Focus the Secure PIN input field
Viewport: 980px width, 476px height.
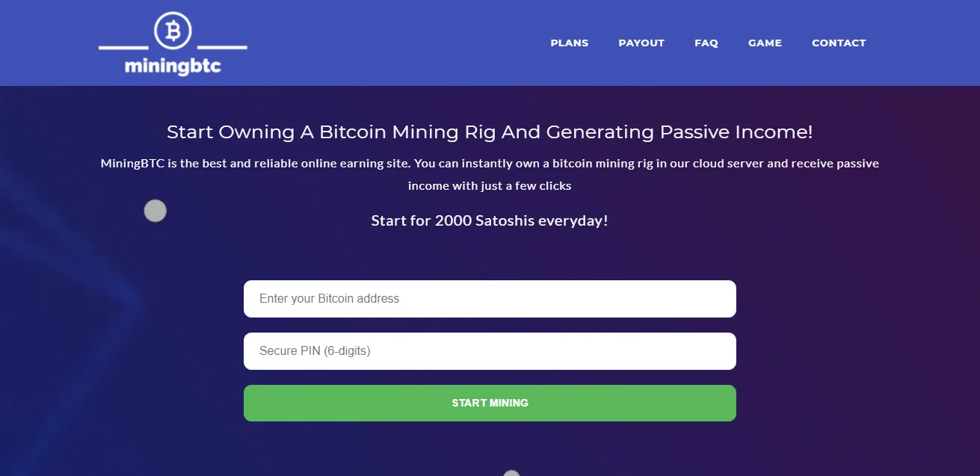[x=490, y=351]
